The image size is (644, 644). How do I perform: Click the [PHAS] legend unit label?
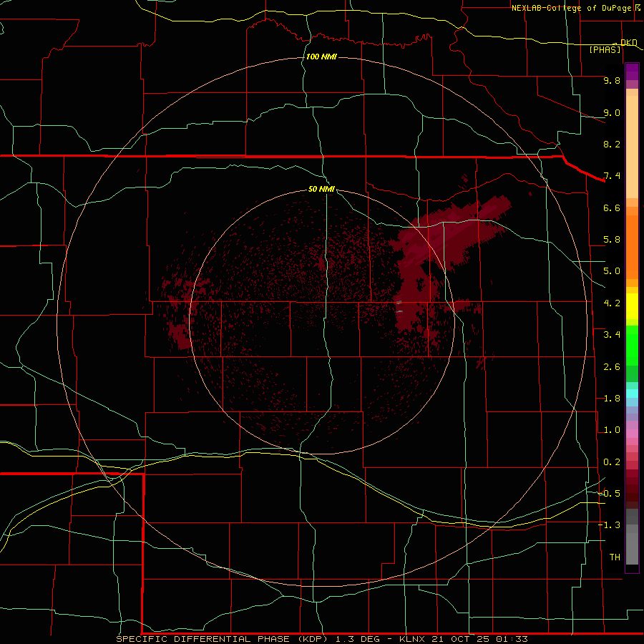[x=605, y=49]
